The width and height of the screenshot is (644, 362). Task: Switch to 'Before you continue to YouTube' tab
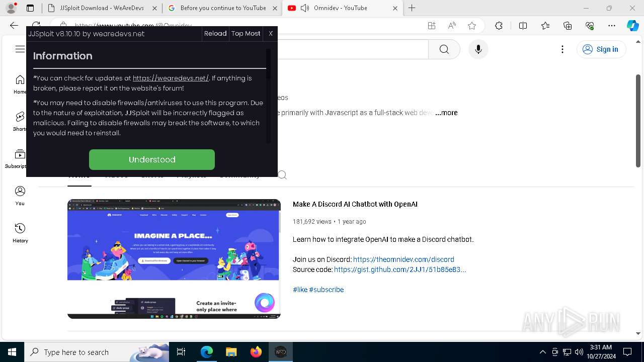click(222, 8)
